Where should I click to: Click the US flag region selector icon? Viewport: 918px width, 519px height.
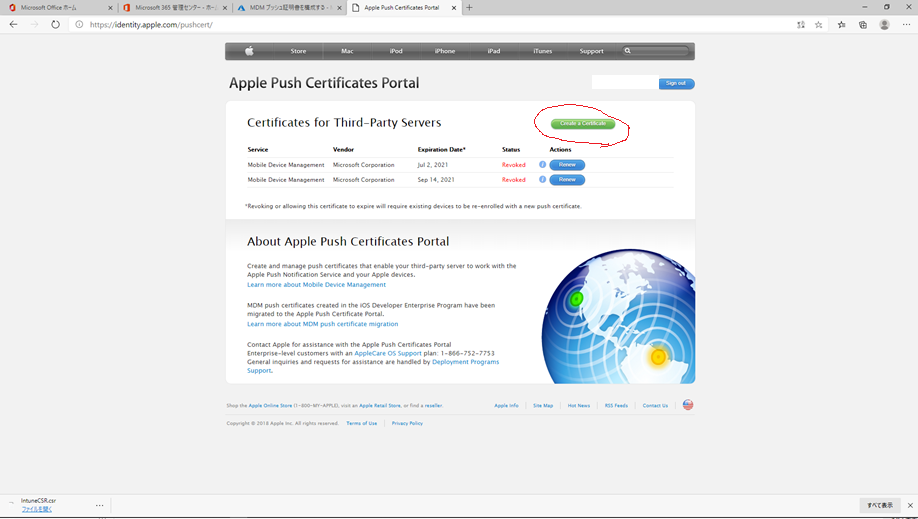[688, 405]
